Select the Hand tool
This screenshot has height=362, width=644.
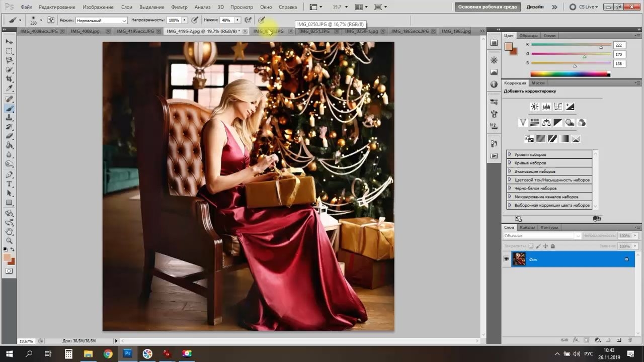click(x=9, y=231)
